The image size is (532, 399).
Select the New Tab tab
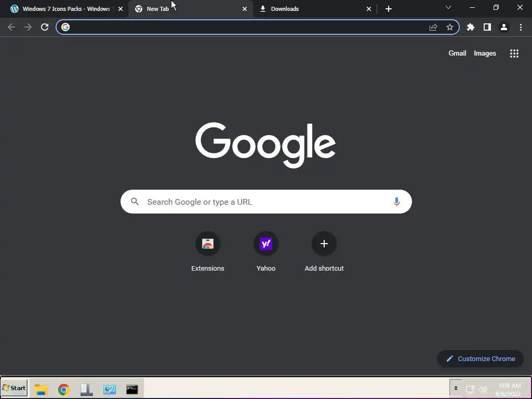(x=190, y=9)
